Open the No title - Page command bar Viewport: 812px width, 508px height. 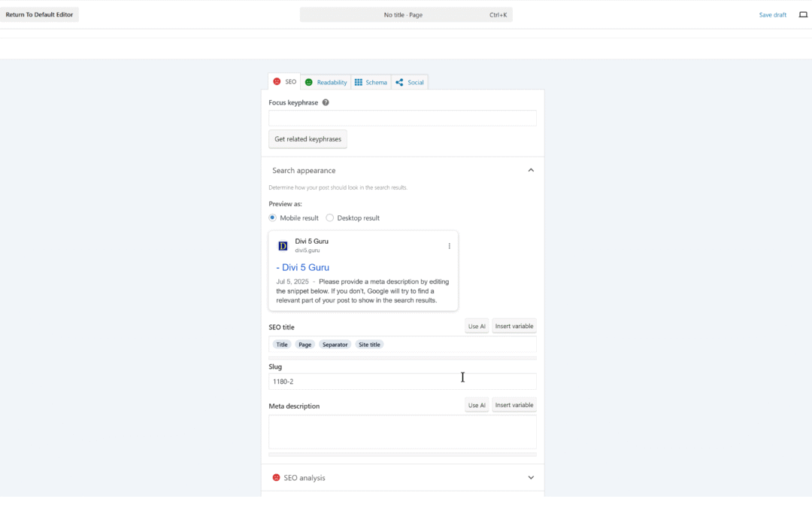point(404,14)
